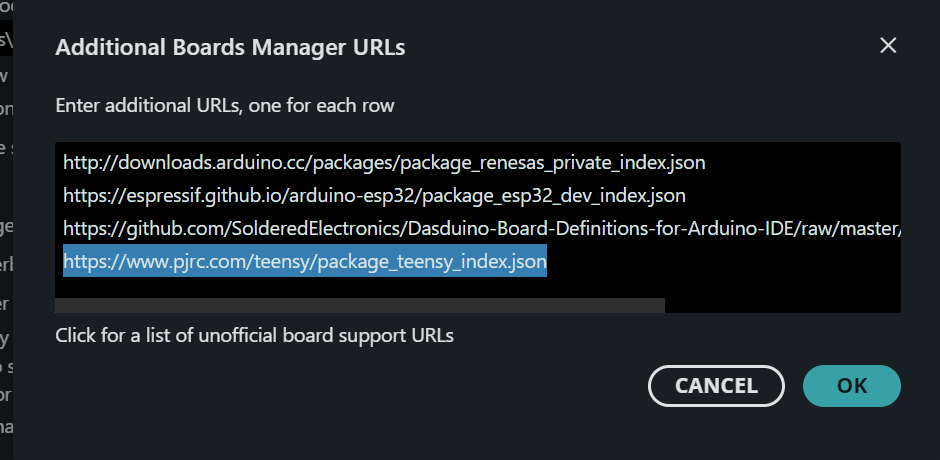940x460 pixels.
Task: Click the dialog title Additional Boards Manager URLs
Action: coord(230,47)
